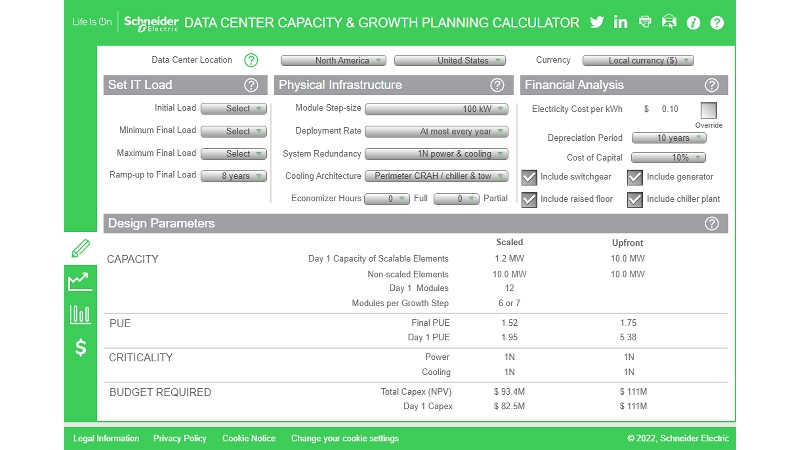Click Change your cookie settings link
The height and width of the screenshot is (450, 800).
(344, 438)
